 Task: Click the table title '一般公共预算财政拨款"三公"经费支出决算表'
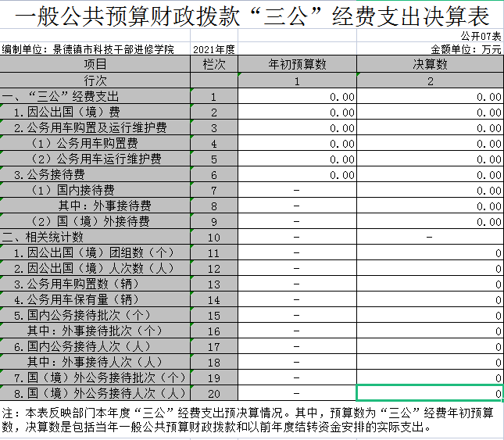[252, 16]
